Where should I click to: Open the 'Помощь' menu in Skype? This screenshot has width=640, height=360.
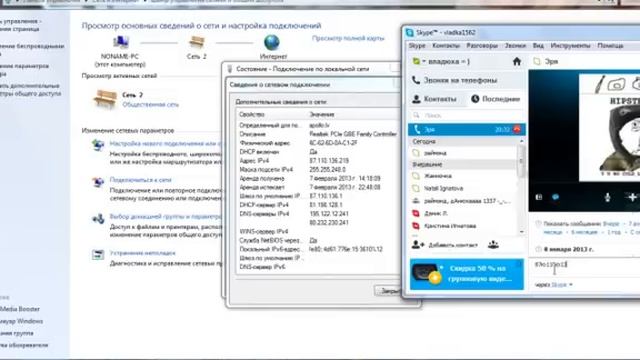[x=610, y=46]
